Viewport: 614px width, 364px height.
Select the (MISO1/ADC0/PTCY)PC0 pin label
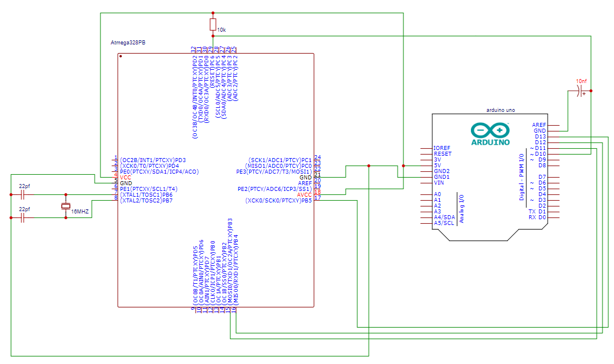pos(278,166)
